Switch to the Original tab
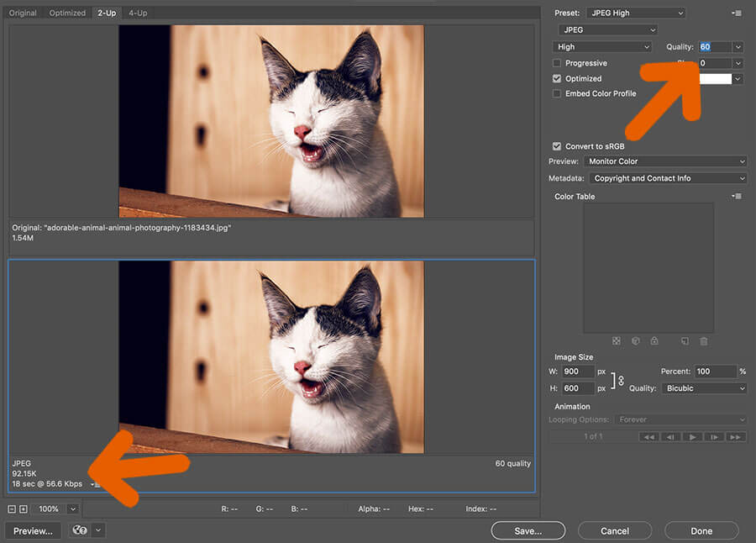Viewport: 756px width, 543px height. (23, 13)
